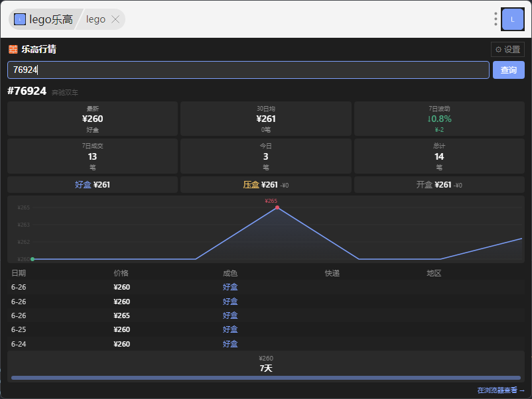Image resolution: width=532 pixels, height=399 pixels.
Task: Select the #76924 set heading
Action: click(x=27, y=91)
